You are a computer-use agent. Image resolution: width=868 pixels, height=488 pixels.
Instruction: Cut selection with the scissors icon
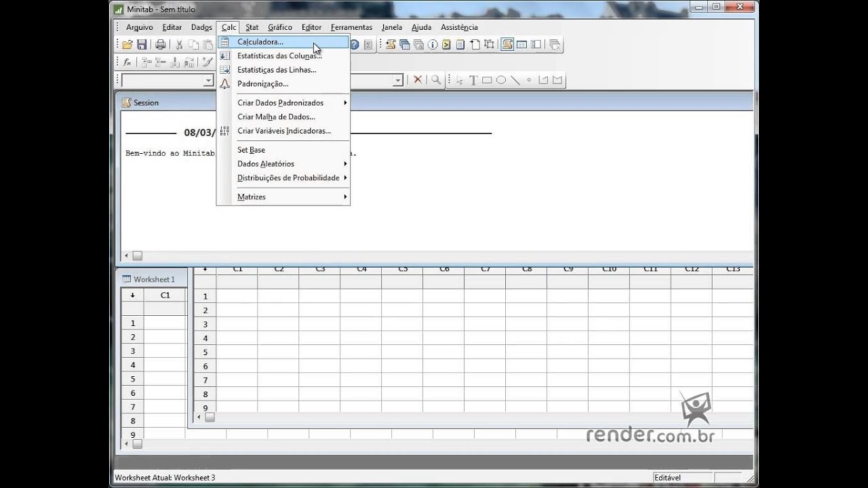tap(179, 45)
